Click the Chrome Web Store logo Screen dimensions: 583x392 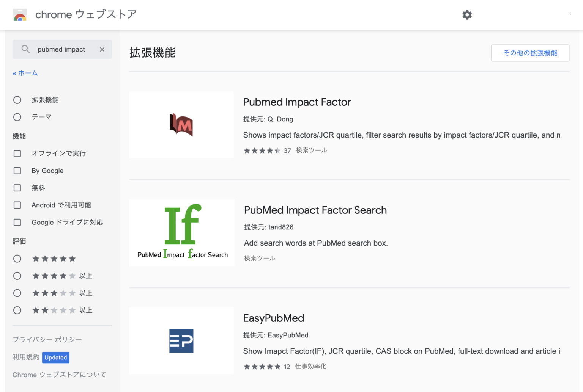click(x=20, y=15)
